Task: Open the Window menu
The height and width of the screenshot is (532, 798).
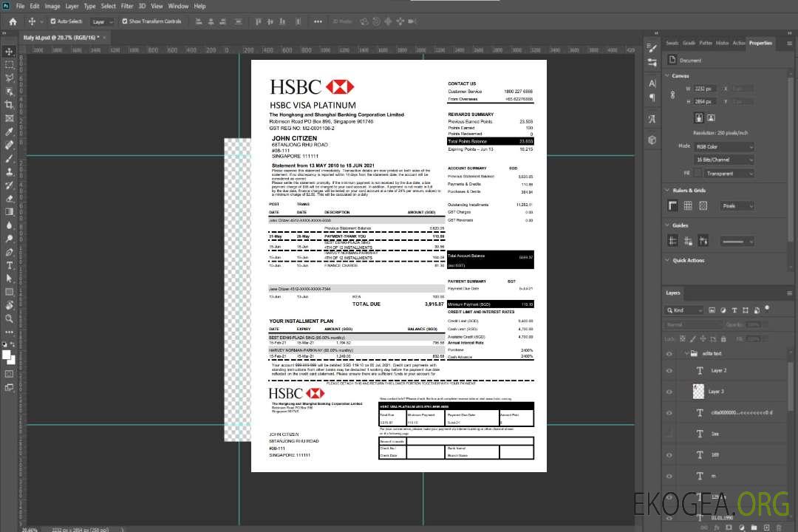Action: (x=178, y=6)
